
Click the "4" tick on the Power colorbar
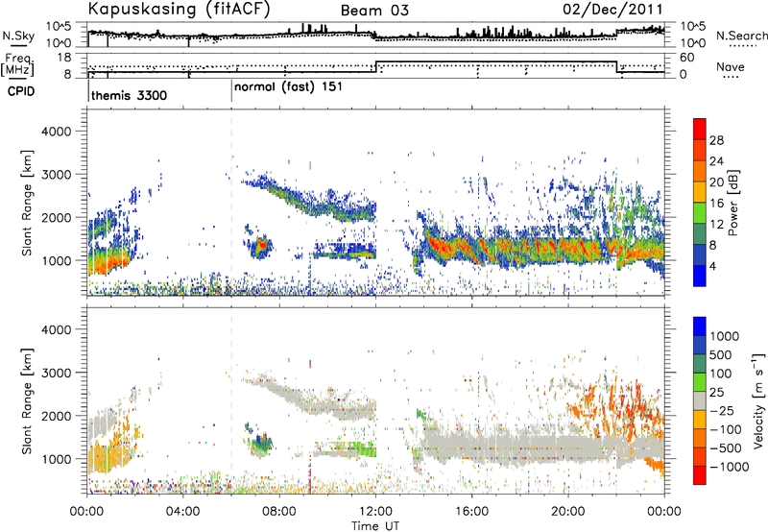(712, 267)
